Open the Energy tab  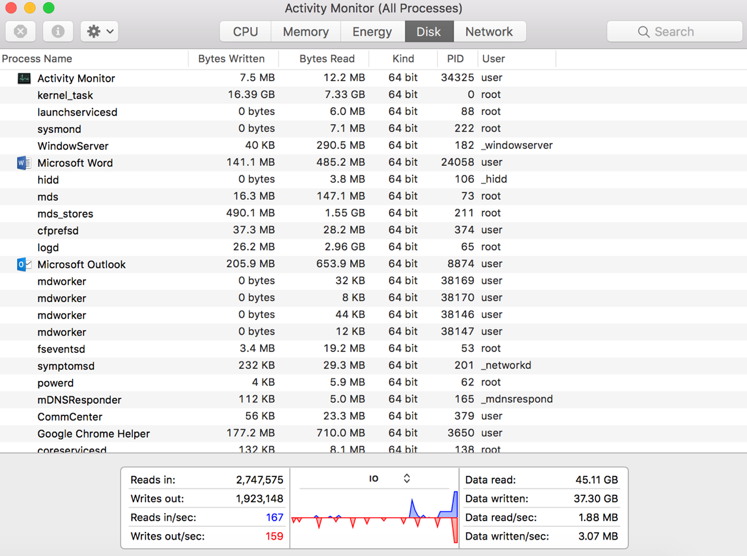coord(372,32)
